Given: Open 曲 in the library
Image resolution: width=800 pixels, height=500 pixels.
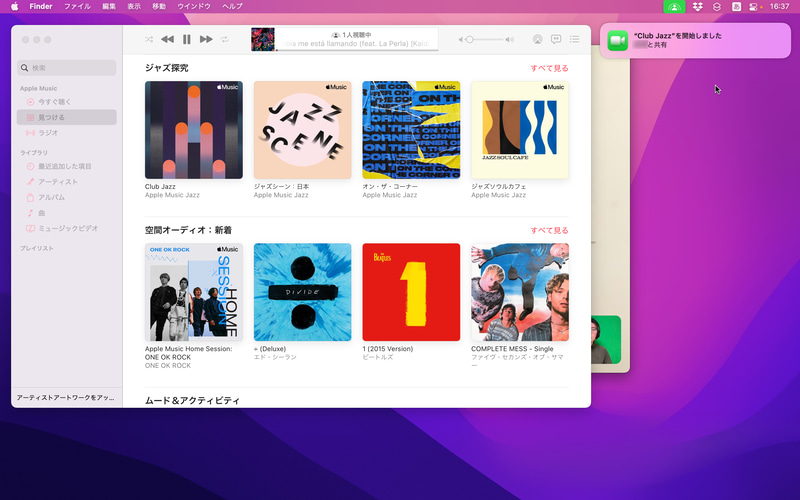Looking at the screenshot, I should coord(67,213).
